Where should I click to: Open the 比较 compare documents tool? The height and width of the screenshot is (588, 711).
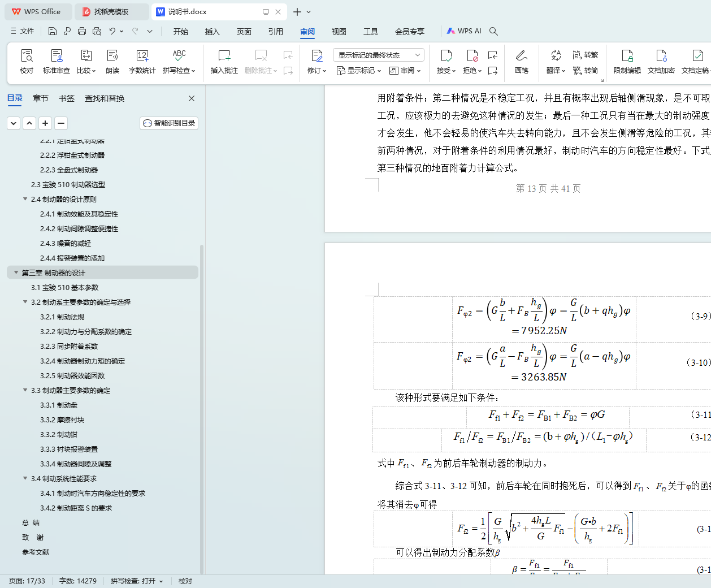tap(86, 62)
